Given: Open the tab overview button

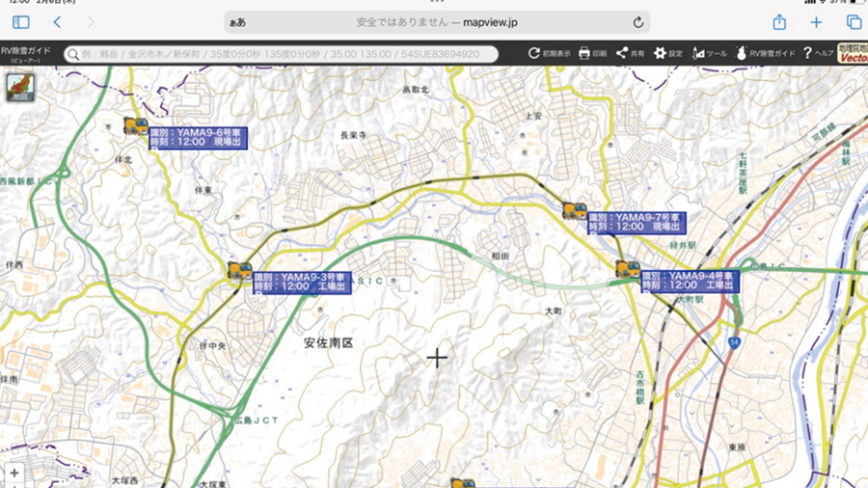Looking at the screenshot, I should point(854,22).
